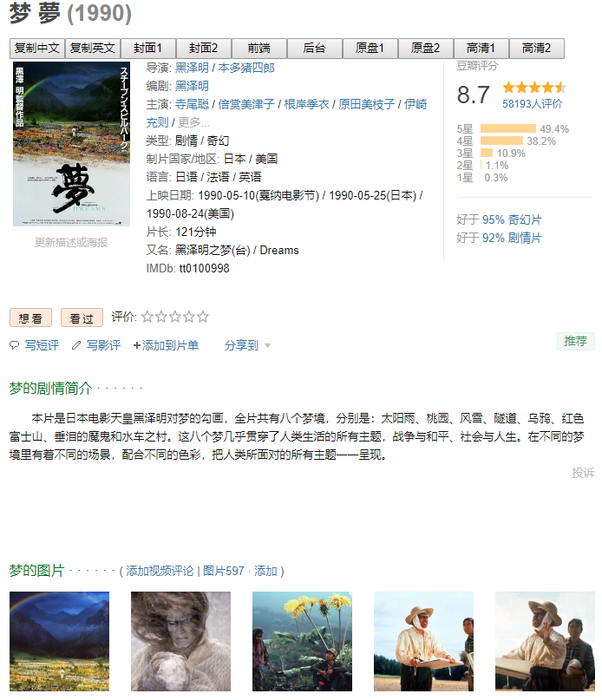This screenshot has width=602, height=700.
Task: Click the plus icon 添加到片单
Action: pos(137,345)
